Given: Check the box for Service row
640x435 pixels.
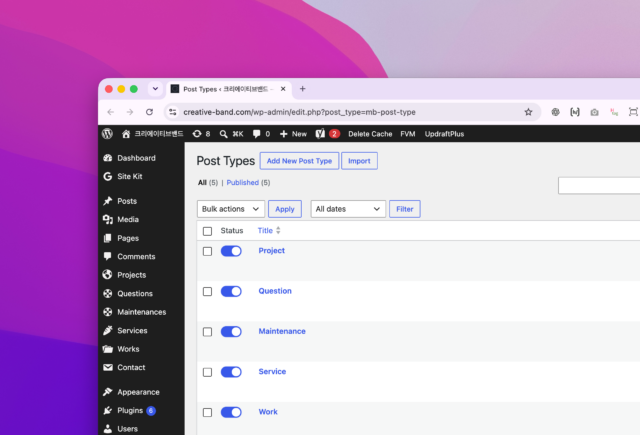Looking at the screenshot, I should coord(207,373).
